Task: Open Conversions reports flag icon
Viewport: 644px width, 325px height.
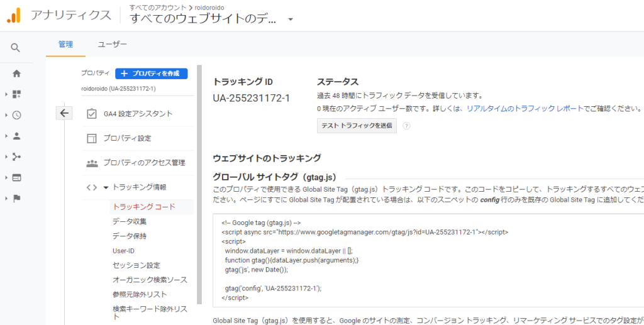Action: point(16,199)
